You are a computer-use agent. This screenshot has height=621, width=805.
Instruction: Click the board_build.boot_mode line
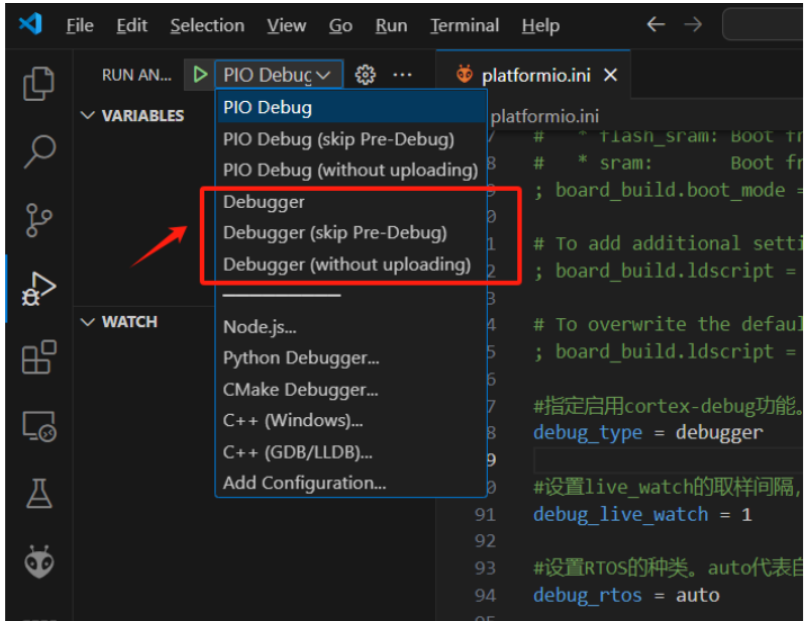[668, 190]
